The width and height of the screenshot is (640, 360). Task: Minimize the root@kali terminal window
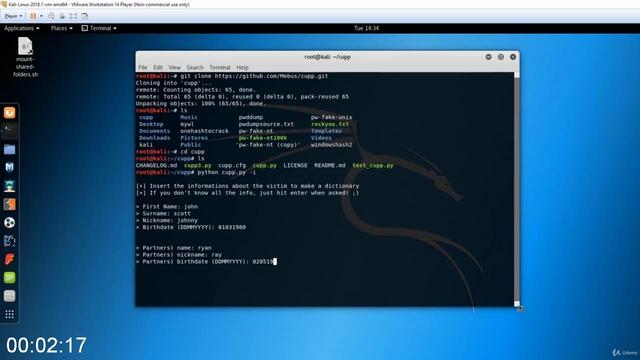pos(489,57)
